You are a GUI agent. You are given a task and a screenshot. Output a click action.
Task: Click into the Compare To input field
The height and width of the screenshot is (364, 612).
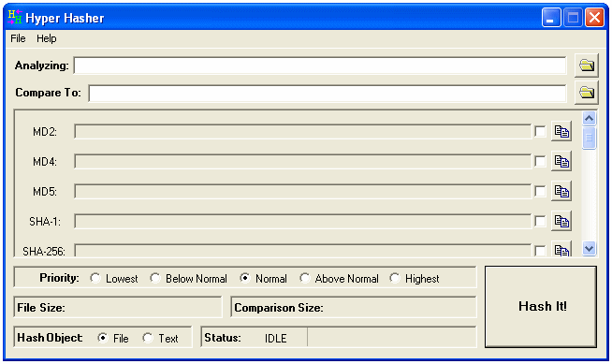point(328,94)
